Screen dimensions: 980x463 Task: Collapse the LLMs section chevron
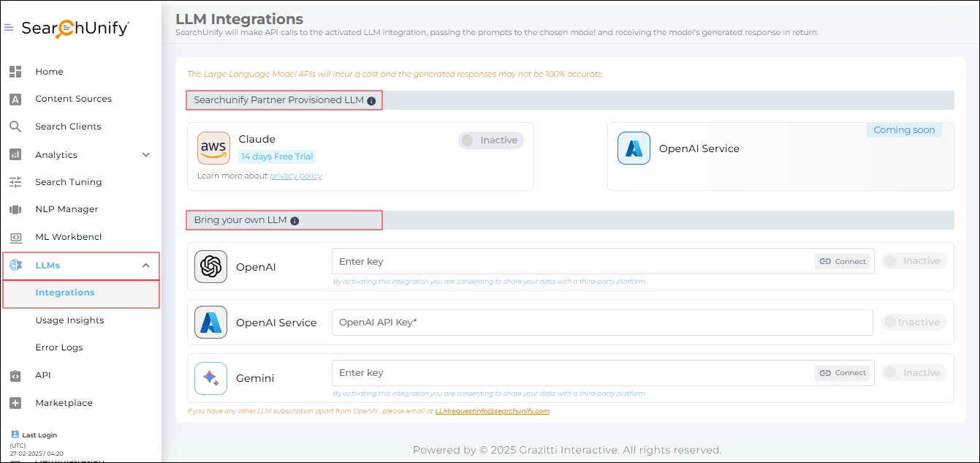(x=145, y=266)
